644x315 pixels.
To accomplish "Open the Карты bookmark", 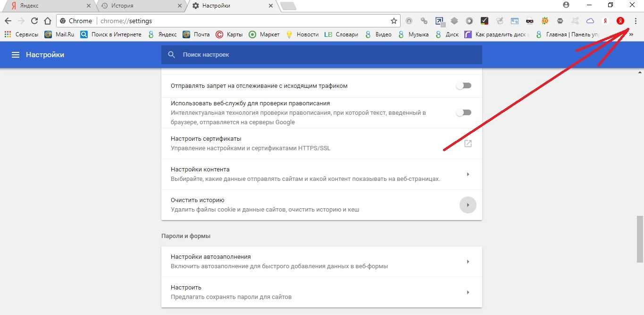I will tap(229, 34).
